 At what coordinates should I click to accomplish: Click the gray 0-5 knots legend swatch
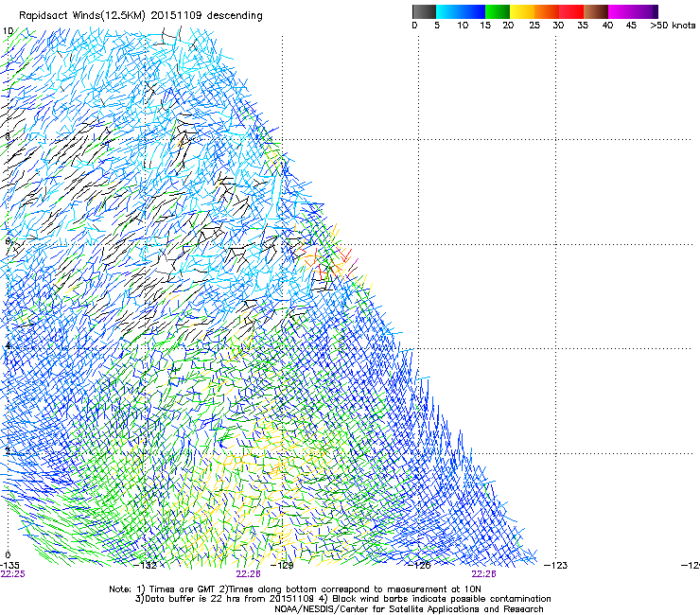point(424,11)
